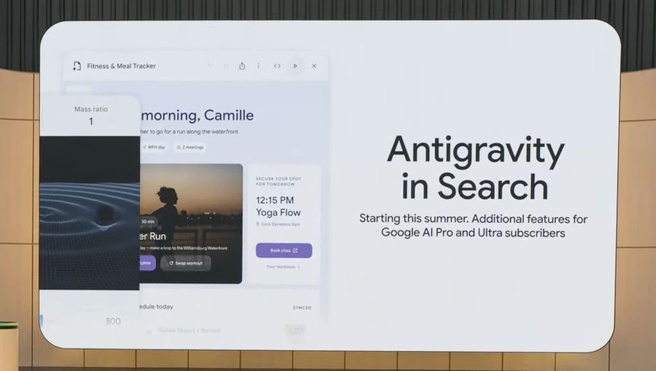Click the meal thumbnail beside Greek Yogurt row
The image size is (656, 371).
tap(295, 330)
